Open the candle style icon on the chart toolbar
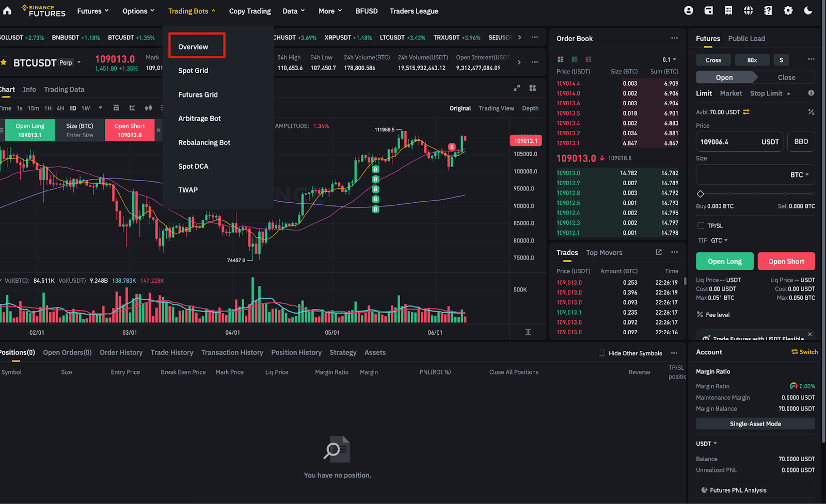Screen dimensions: 826x504 (x=149, y=108)
